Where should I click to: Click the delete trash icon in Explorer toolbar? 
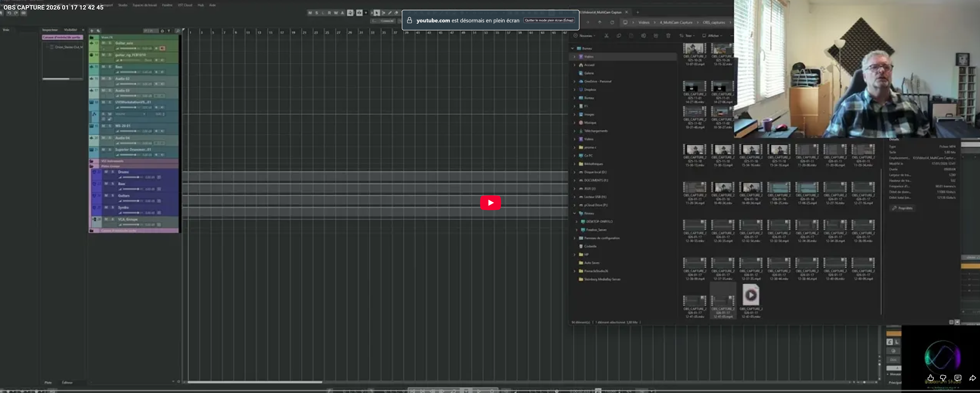[668, 36]
